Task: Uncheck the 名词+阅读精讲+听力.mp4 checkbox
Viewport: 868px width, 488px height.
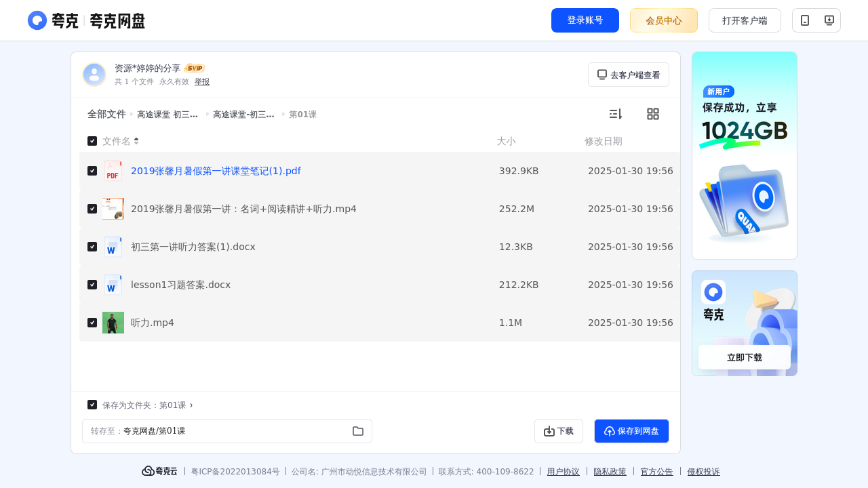Action: 92,209
